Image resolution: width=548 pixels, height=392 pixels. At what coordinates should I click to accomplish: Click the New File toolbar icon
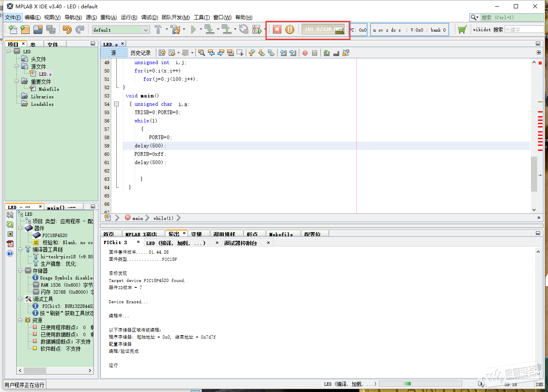pyautogui.click(x=13, y=30)
